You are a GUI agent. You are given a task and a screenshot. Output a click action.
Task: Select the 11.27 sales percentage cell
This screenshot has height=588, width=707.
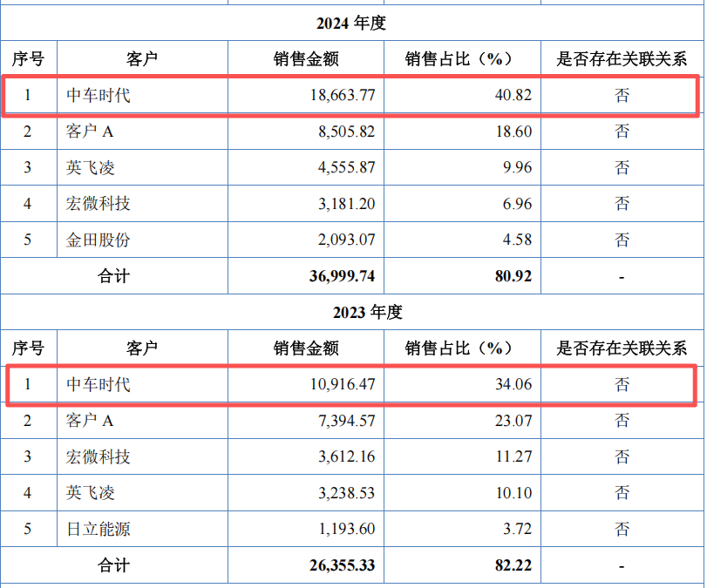tap(513, 457)
